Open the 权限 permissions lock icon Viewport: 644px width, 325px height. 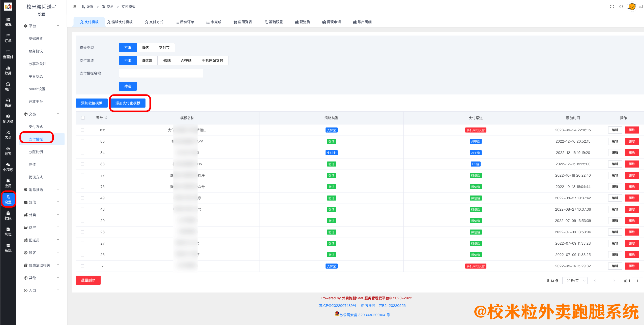click(x=8, y=215)
